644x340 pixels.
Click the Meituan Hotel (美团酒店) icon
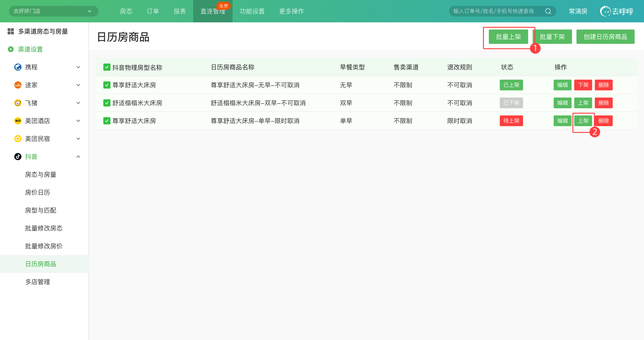[x=18, y=121]
